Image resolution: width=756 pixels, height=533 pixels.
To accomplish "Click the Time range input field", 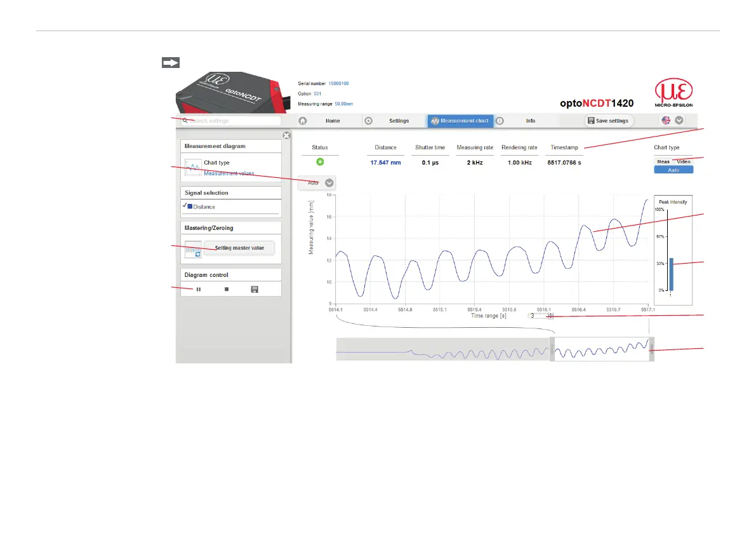I will click(x=537, y=316).
